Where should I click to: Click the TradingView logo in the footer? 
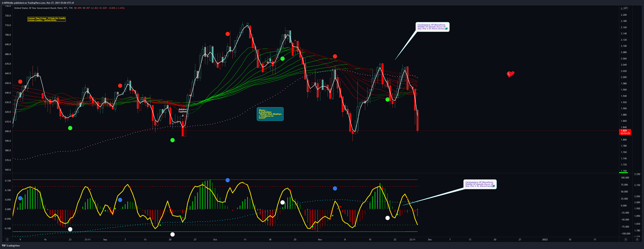(x=11, y=246)
